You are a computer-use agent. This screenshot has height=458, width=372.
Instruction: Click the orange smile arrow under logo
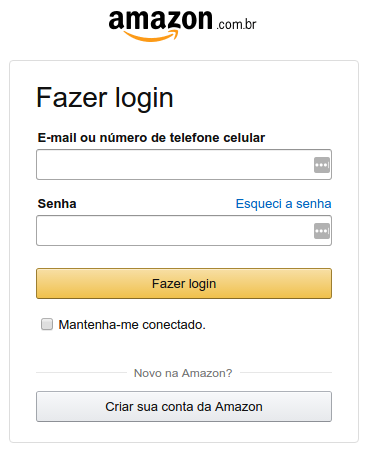click(151, 36)
